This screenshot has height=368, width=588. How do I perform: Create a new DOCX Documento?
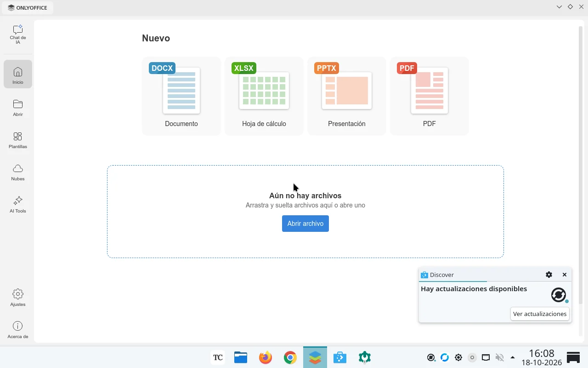tap(181, 96)
